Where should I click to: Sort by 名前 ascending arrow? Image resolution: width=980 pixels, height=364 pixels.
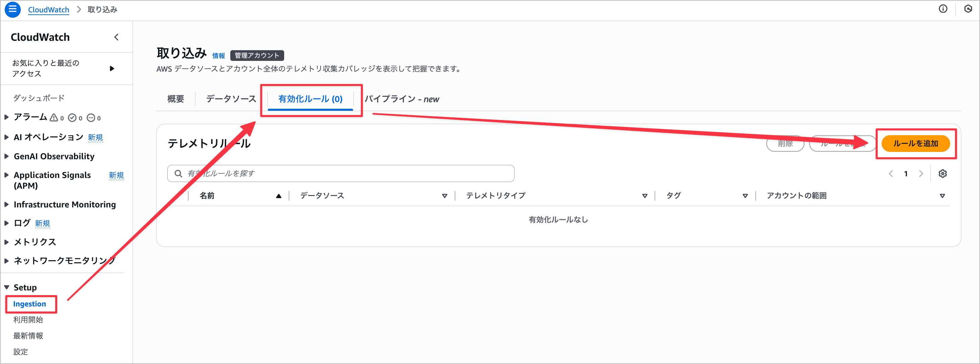coord(278,196)
